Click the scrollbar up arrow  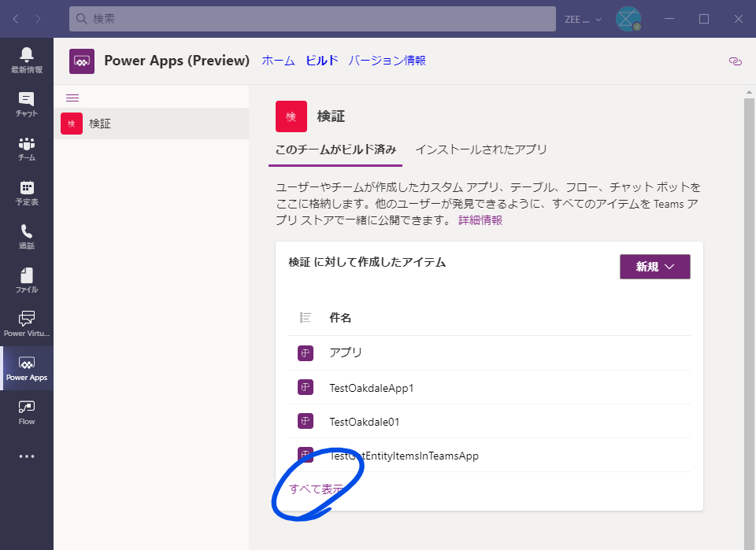tap(749, 91)
